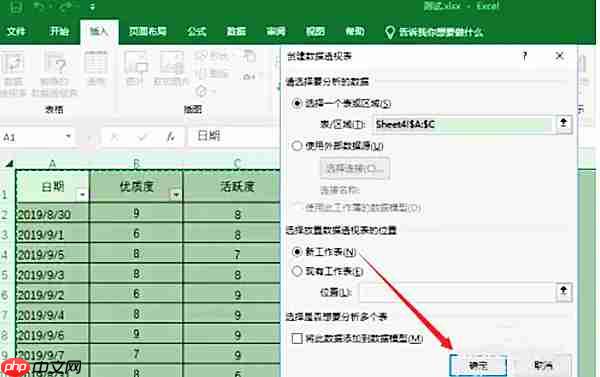Select the date cell 2019/9/6
This screenshot has width=600, height=377.
pos(53,335)
